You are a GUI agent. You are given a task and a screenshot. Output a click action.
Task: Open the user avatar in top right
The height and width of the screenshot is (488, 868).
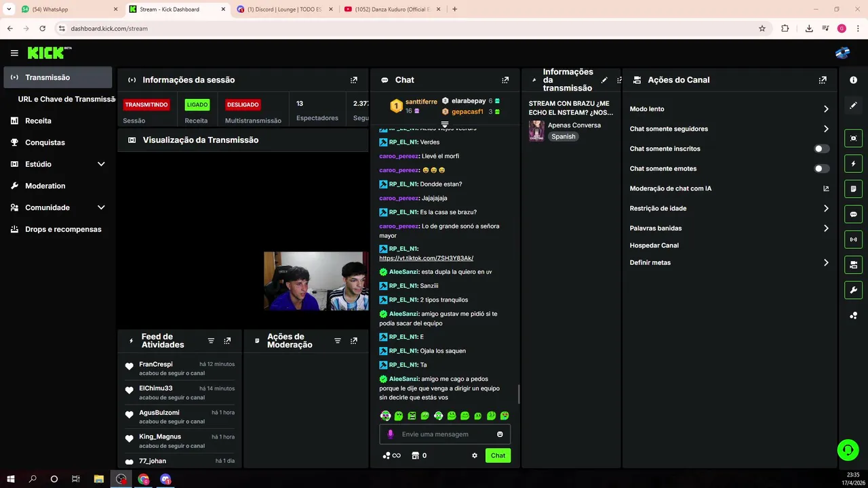click(x=843, y=53)
